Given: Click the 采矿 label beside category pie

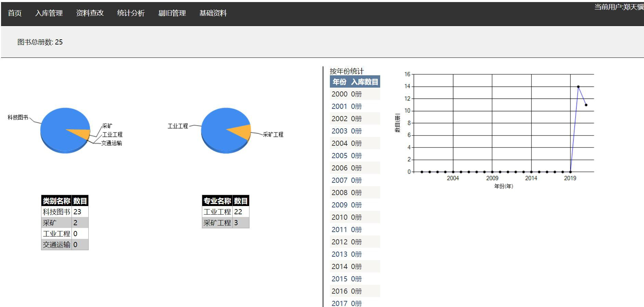Looking at the screenshot, I should pyautogui.click(x=107, y=126).
